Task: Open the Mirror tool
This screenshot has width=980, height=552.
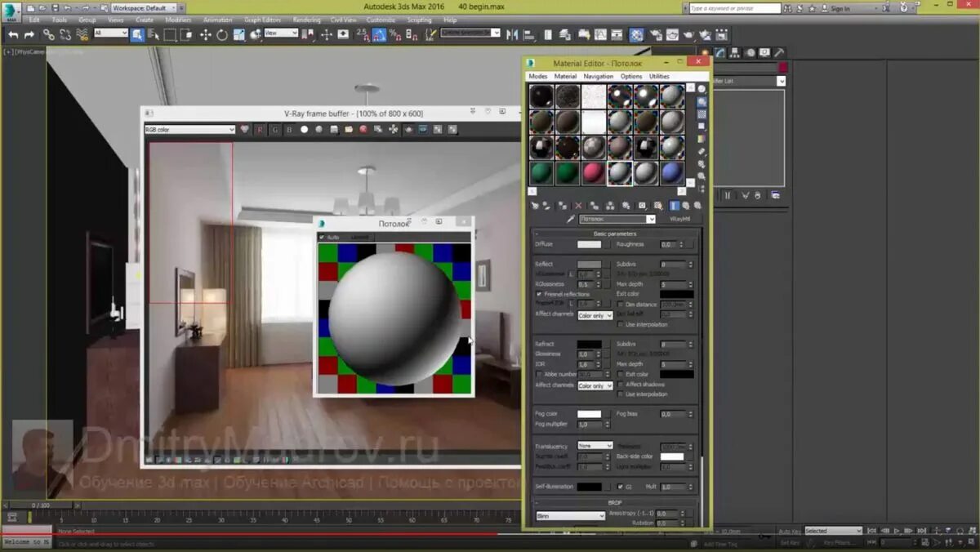Action: coord(511,34)
